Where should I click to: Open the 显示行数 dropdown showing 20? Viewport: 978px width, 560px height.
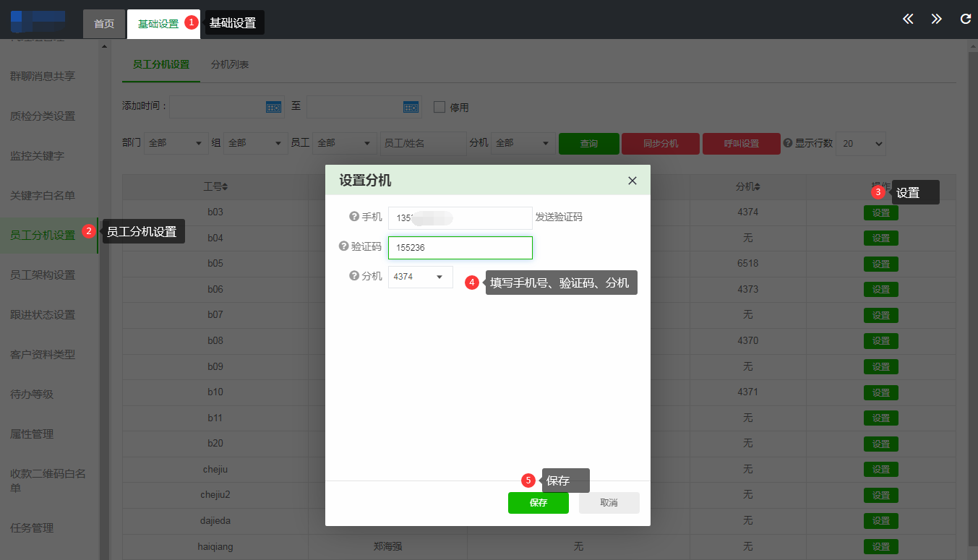point(860,143)
